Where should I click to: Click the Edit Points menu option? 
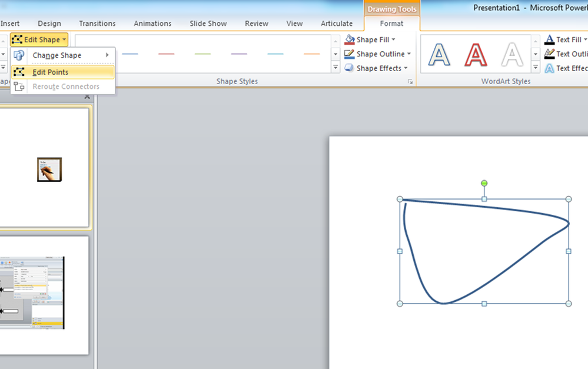[x=50, y=72]
